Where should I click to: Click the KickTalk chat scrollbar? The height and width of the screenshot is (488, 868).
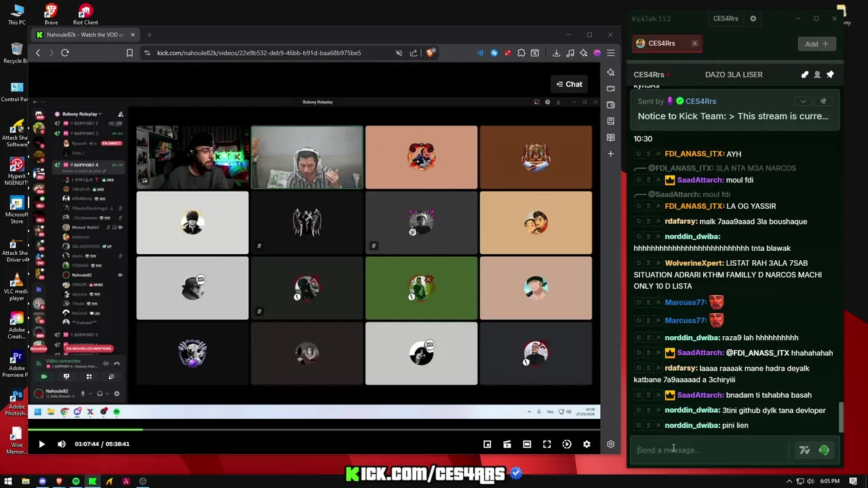[x=842, y=417]
